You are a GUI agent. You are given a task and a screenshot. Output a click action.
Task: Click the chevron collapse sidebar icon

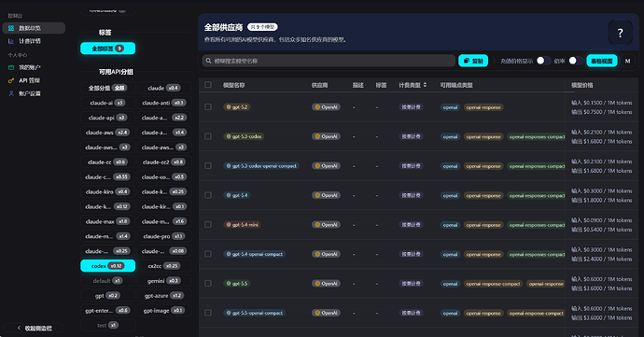point(19,328)
